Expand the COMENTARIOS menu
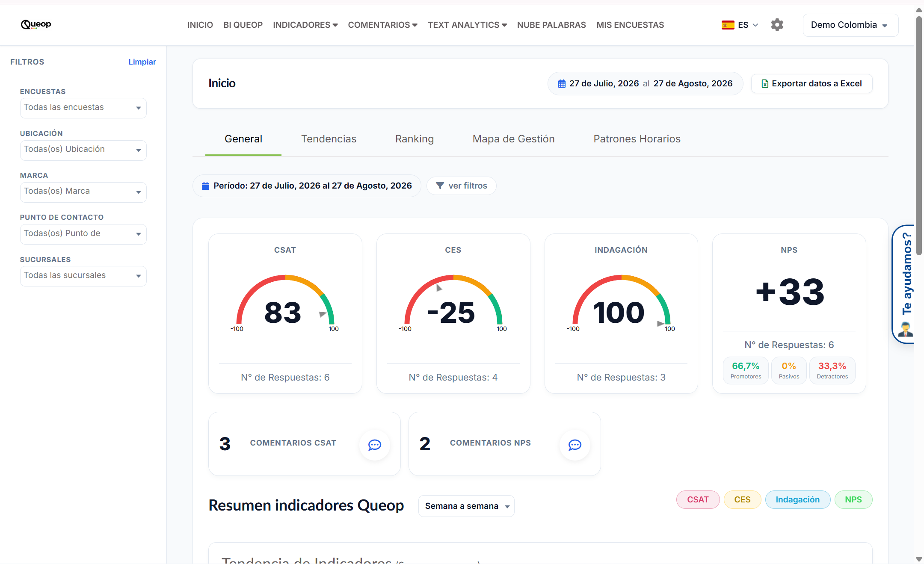The width and height of the screenshot is (924, 564). tap(382, 25)
